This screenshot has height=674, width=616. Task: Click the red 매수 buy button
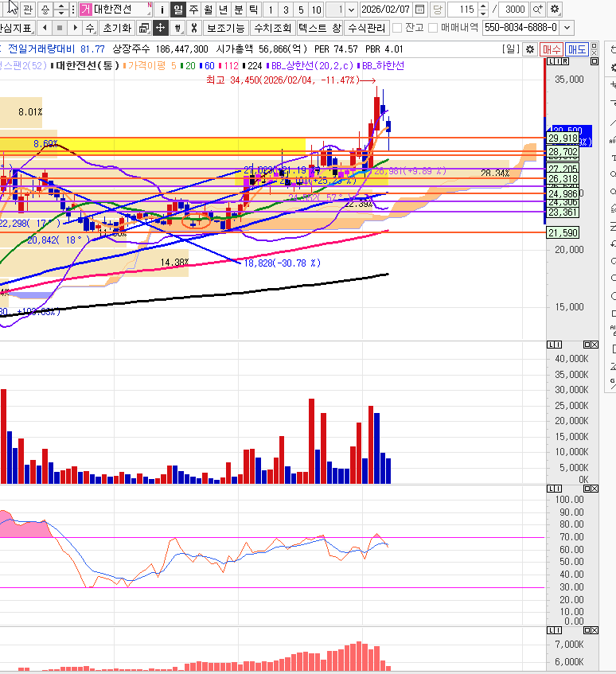coord(552,49)
